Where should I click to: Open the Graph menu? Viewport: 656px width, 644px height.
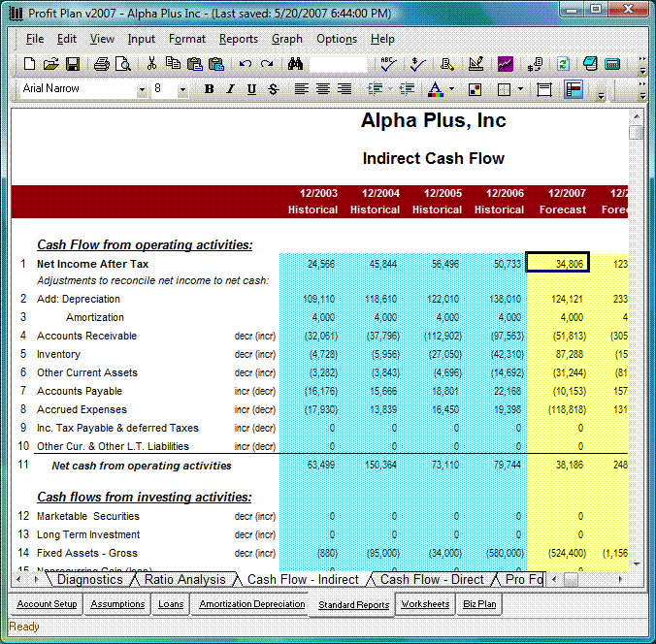coord(287,39)
